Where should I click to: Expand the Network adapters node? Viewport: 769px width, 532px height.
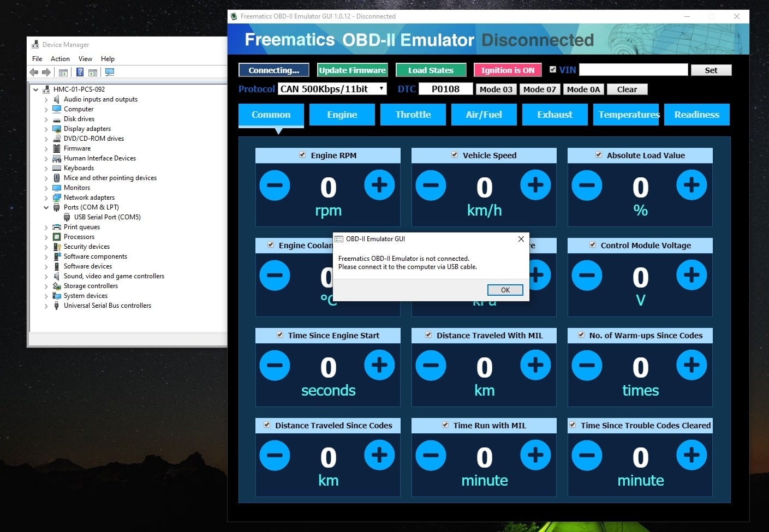click(46, 198)
